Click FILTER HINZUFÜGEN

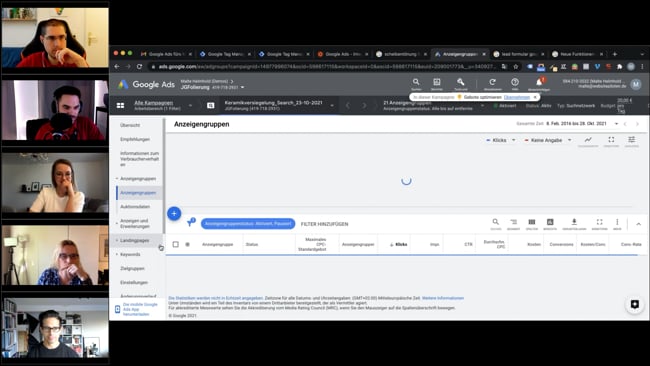[324, 224]
